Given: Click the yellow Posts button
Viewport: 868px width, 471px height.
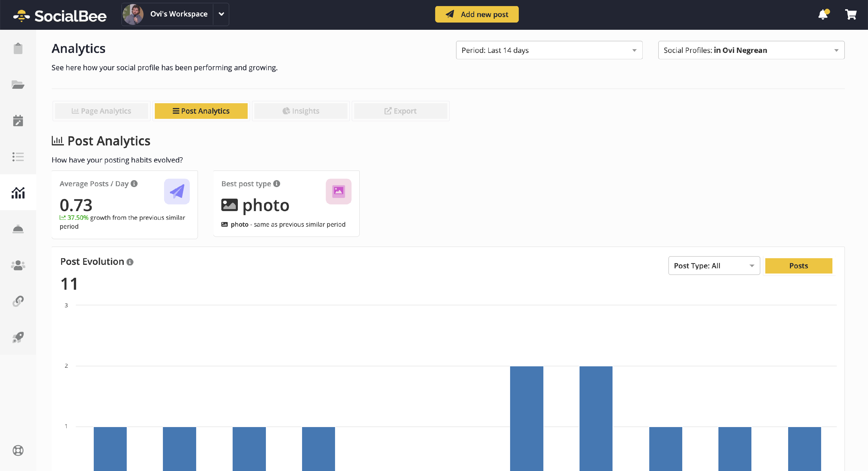Looking at the screenshot, I should (x=798, y=266).
